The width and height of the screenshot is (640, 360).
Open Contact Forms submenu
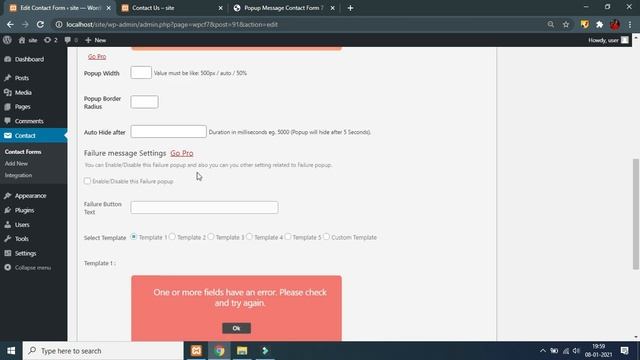(23, 152)
